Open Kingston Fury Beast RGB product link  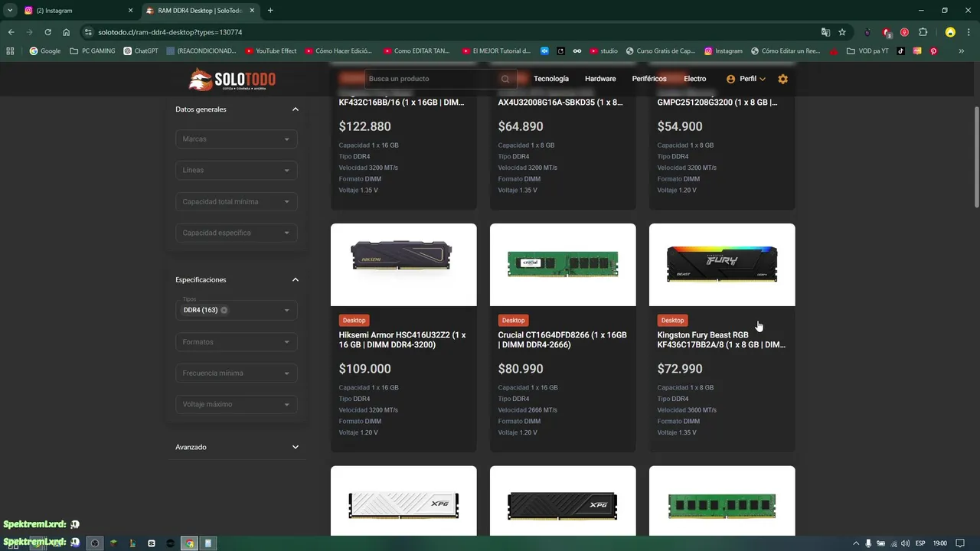[x=721, y=340]
